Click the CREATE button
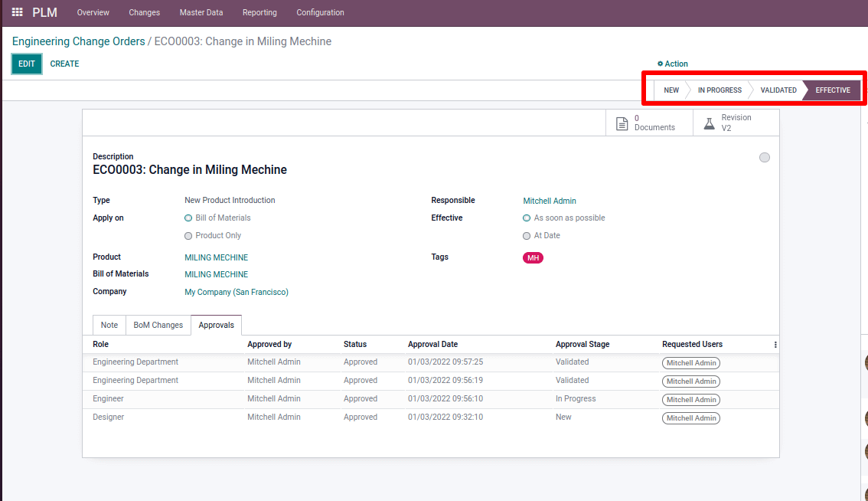Screen dimensions: 868x501 (x=65, y=64)
